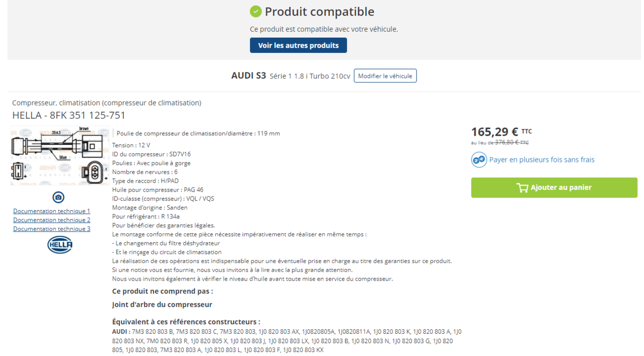Click the "Ajouter au panier" label
The height and width of the screenshot is (356, 644).
(x=561, y=188)
